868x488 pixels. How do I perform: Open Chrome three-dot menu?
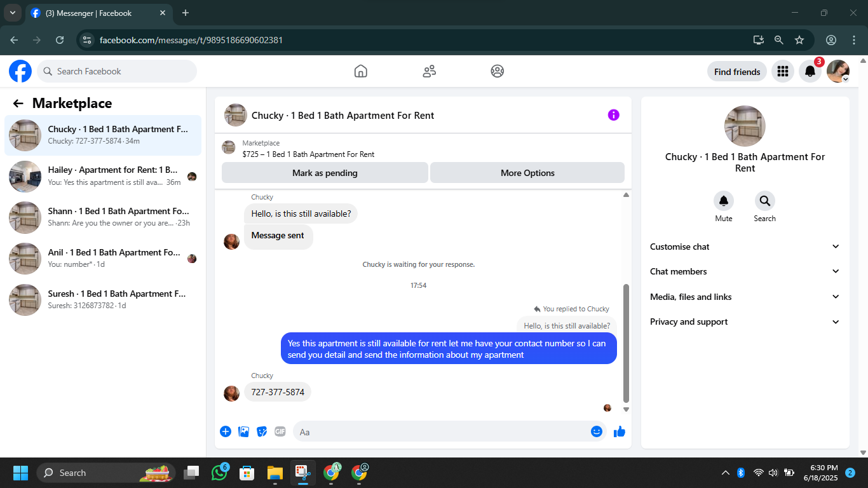pos(854,40)
